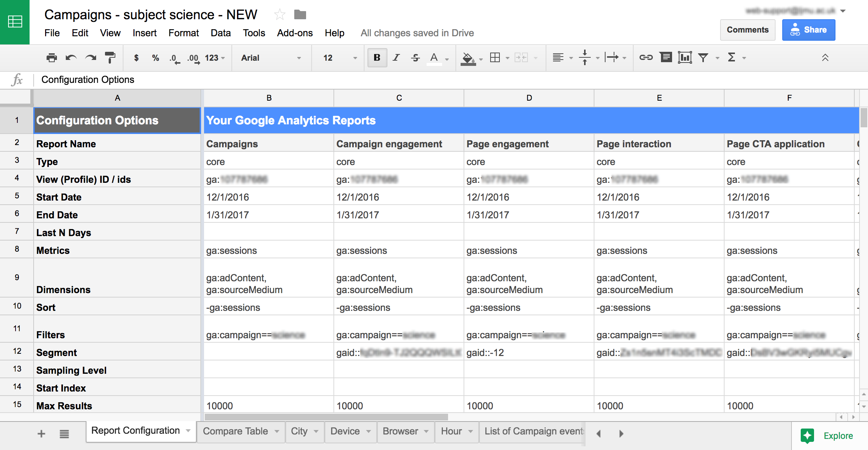Click the insert chart icon
Image resolution: width=868 pixels, height=450 pixels.
(685, 57)
